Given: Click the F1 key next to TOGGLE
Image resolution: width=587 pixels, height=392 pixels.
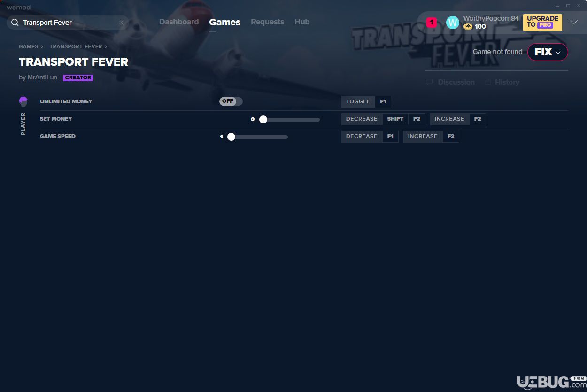Looking at the screenshot, I should (x=383, y=101).
